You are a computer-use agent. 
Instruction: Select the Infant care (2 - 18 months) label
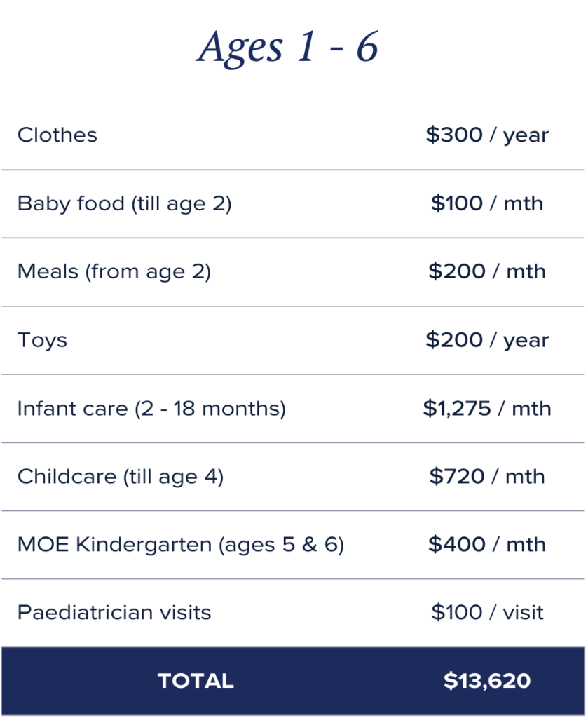pos(151,409)
